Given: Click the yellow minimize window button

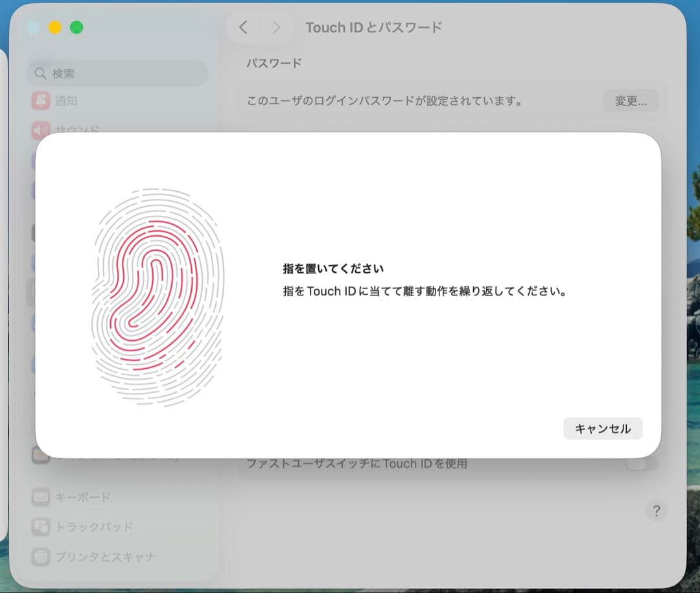Looking at the screenshot, I should click(x=55, y=28).
